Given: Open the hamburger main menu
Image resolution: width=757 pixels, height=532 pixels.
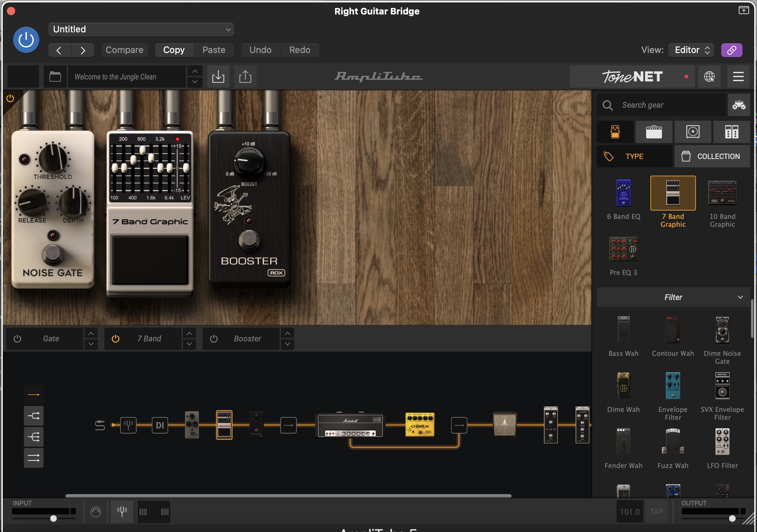Looking at the screenshot, I should coord(738,76).
